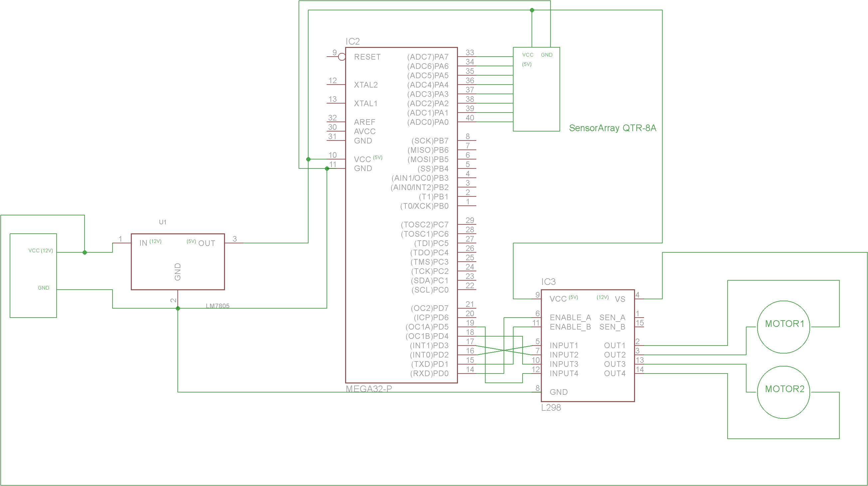868x486 pixels.
Task: Click the XTAL2 pin label
Action: click(x=365, y=85)
